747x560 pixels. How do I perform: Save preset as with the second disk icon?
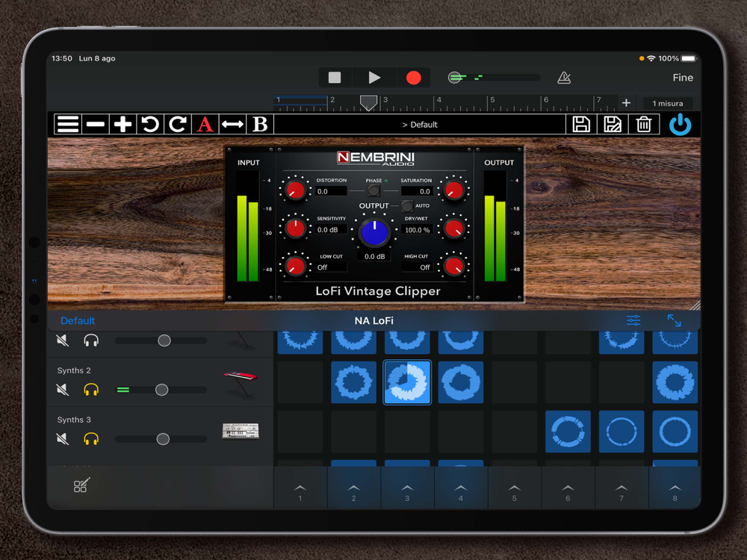[x=613, y=124]
